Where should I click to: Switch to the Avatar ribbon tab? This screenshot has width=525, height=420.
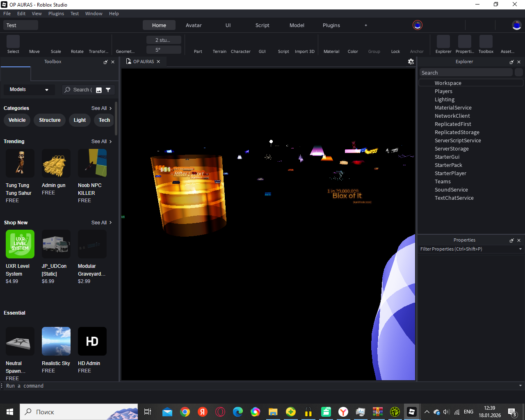(x=194, y=25)
